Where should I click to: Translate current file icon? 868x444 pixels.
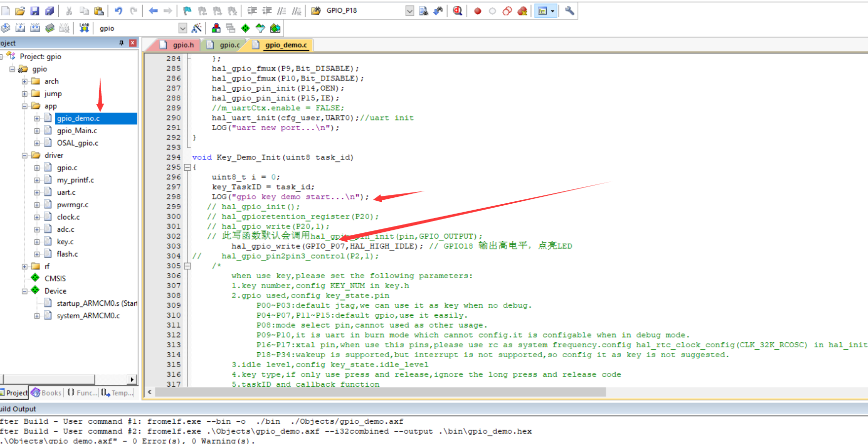pyautogui.click(x=5, y=28)
